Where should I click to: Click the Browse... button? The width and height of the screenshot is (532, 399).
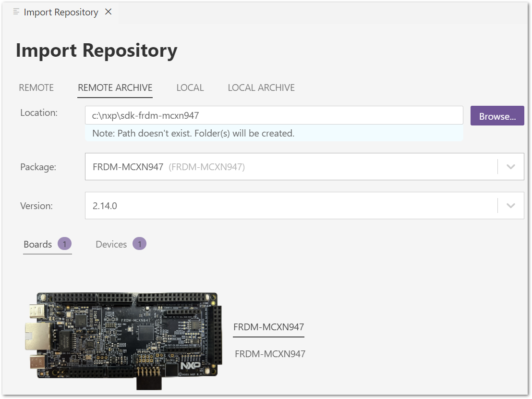click(x=497, y=115)
